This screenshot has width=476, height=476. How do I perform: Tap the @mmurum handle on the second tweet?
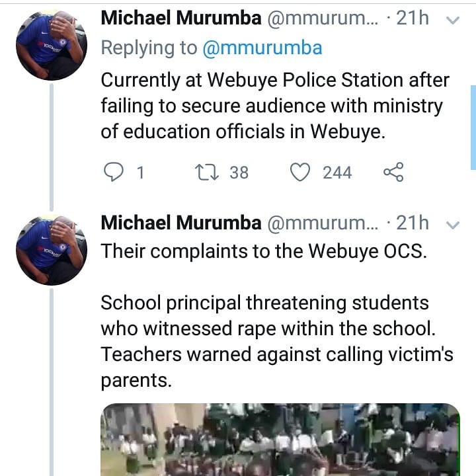322,223
